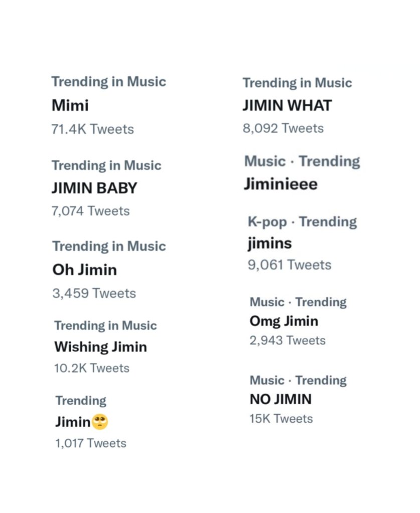Open the Wishing Jimin trend
Image resolution: width=420 pixels, height=513 pixels.
click(100, 347)
